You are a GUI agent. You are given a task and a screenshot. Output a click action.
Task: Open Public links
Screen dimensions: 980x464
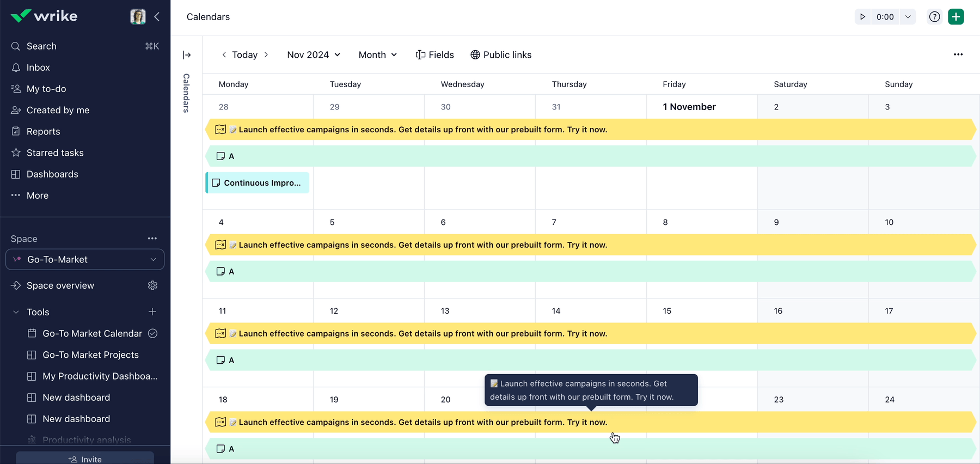pos(501,55)
